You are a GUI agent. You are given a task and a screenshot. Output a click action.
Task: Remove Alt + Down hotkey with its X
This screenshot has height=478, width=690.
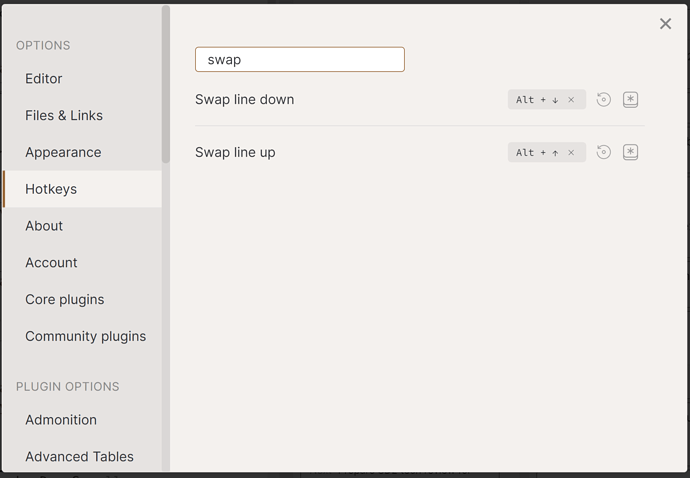coord(571,100)
